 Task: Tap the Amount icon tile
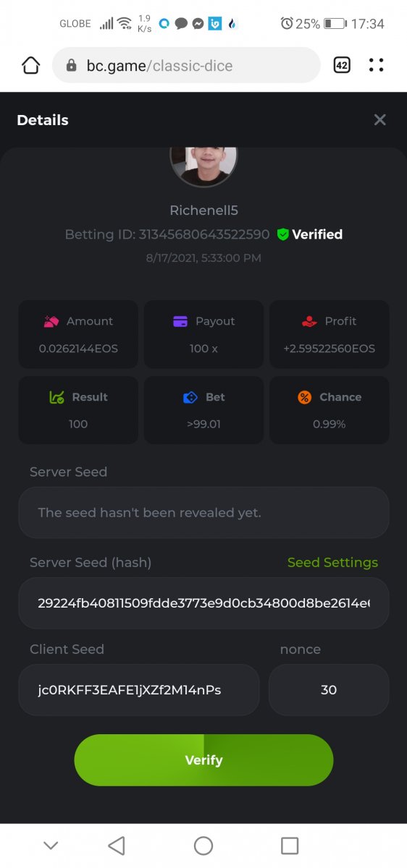51,321
